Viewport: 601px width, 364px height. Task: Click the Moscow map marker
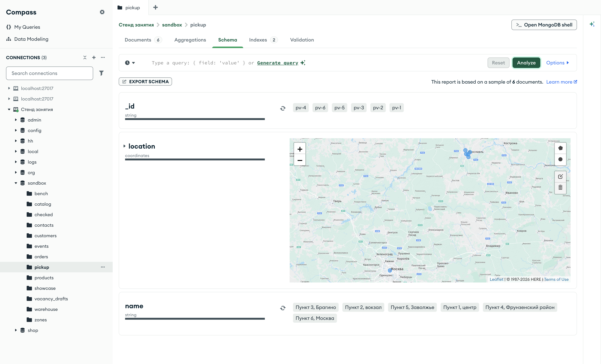(390, 270)
